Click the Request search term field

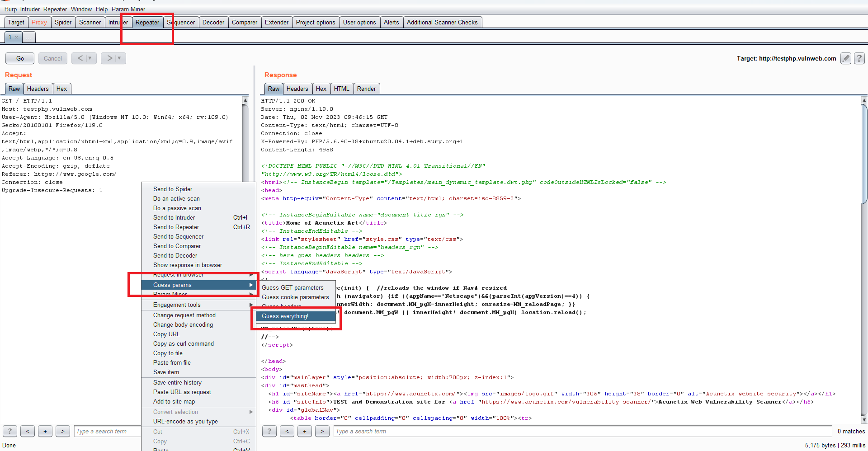(108, 431)
